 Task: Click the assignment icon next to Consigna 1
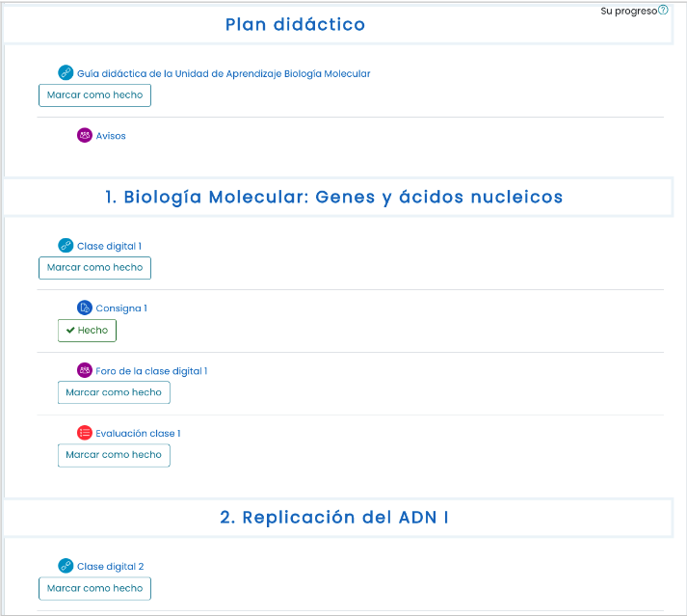85,308
